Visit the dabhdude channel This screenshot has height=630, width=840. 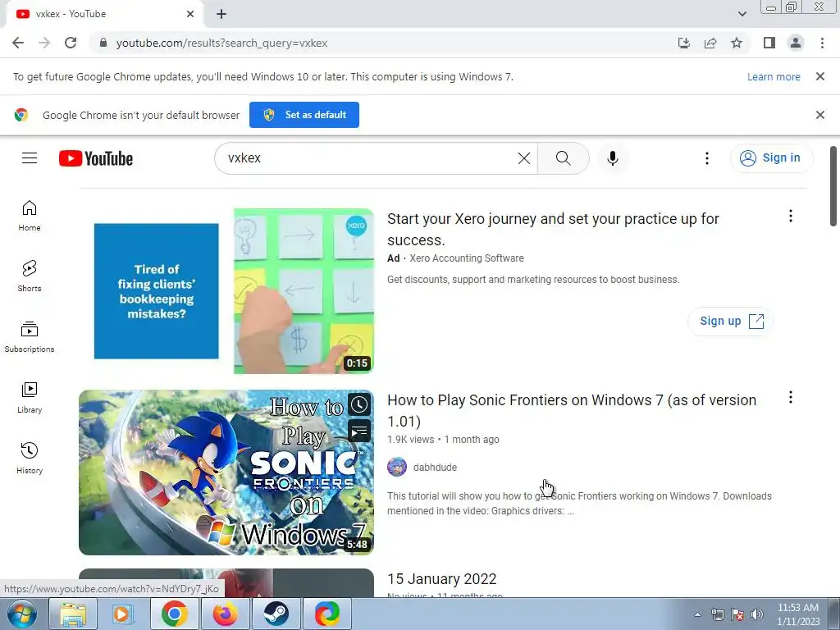(x=435, y=467)
